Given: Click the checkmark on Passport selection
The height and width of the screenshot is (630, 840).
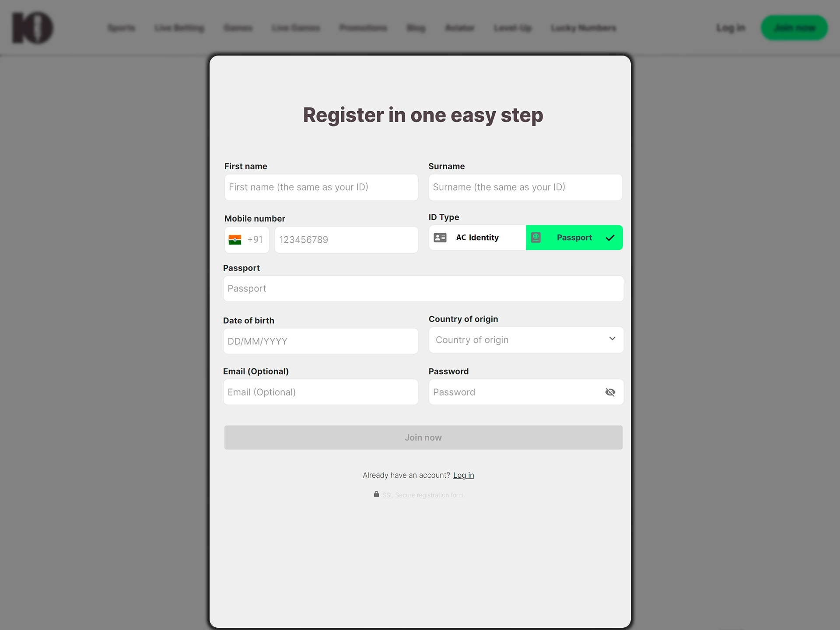Looking at the screenshot, I should point(609,238).
